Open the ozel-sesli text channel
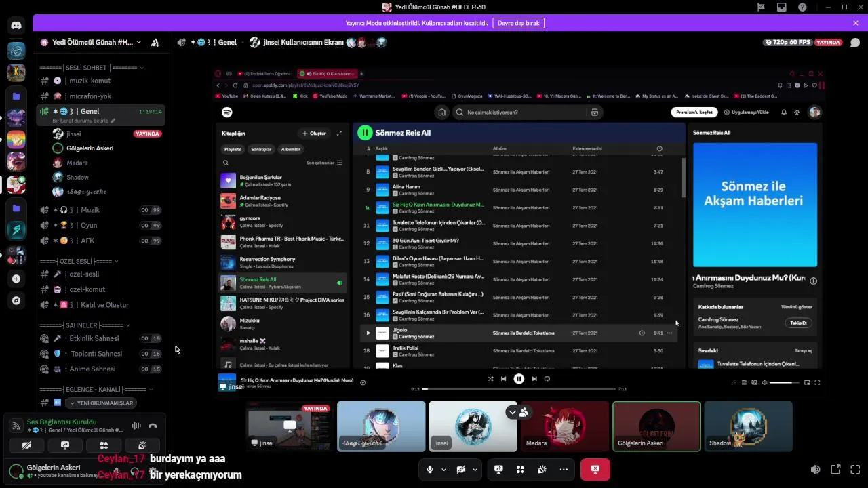 click(x=100, y=274)
